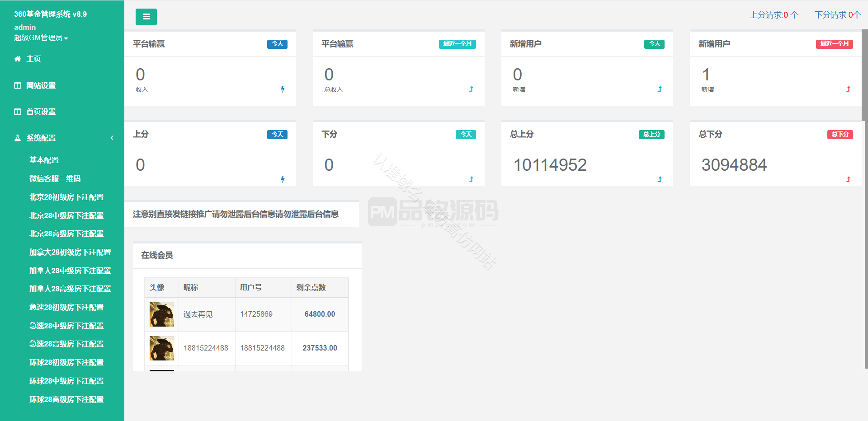Open 北京28高级房下注配置
Image resolution: width=868 pixels, height=421 pixels.
[x=66, y=234]
